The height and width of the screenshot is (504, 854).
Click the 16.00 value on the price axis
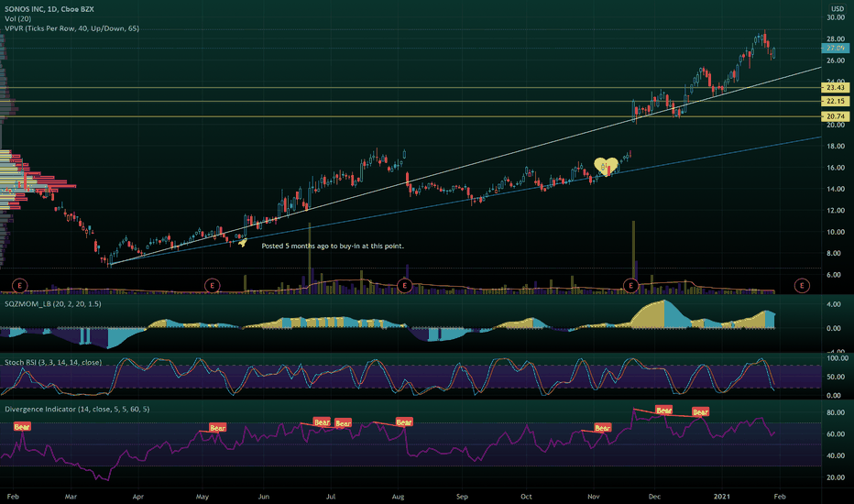[x=836, y=168]
